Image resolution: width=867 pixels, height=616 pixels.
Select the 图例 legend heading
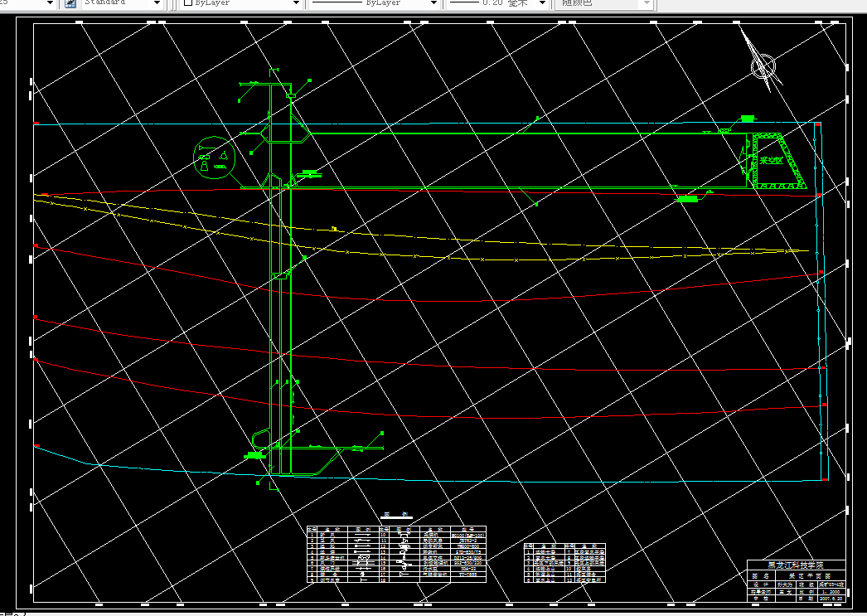396,516
